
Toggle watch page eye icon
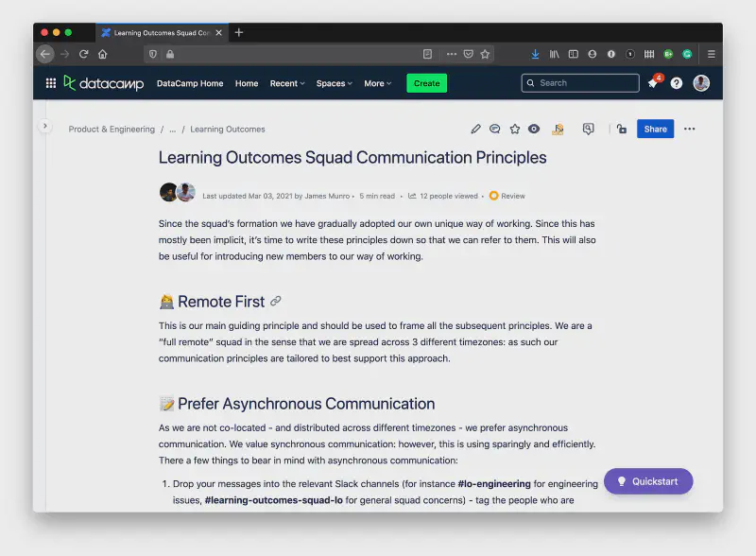coord(534,130)
